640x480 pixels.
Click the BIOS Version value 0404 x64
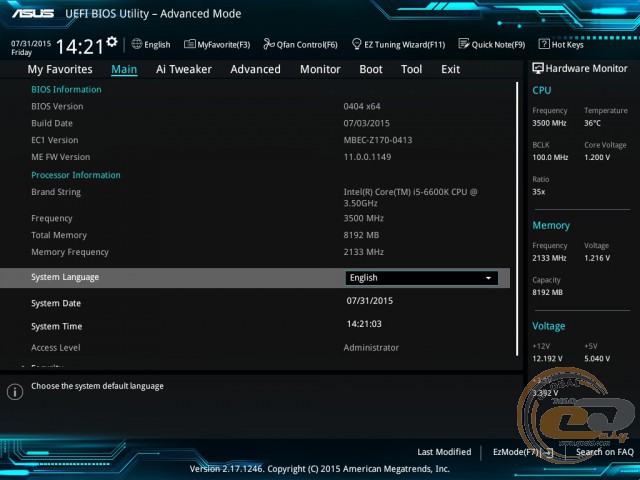pos(362,107)
